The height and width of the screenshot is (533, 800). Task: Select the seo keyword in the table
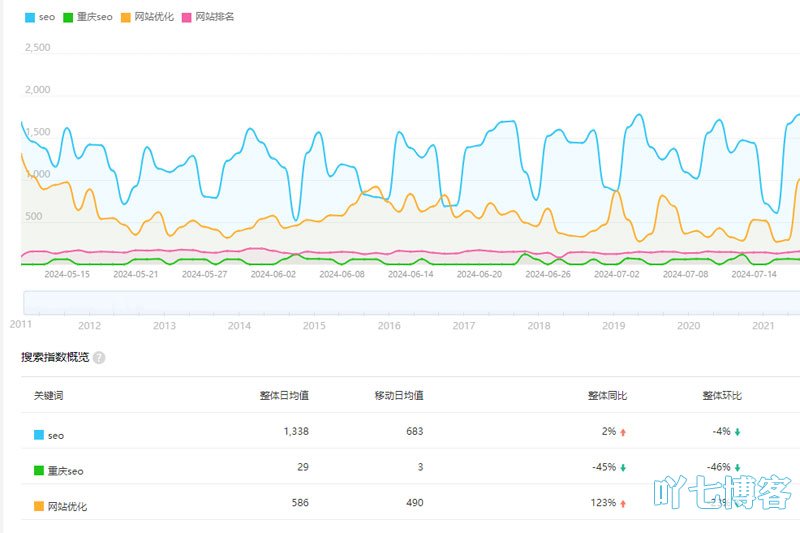pyautogui.click(x=56, y=436)
